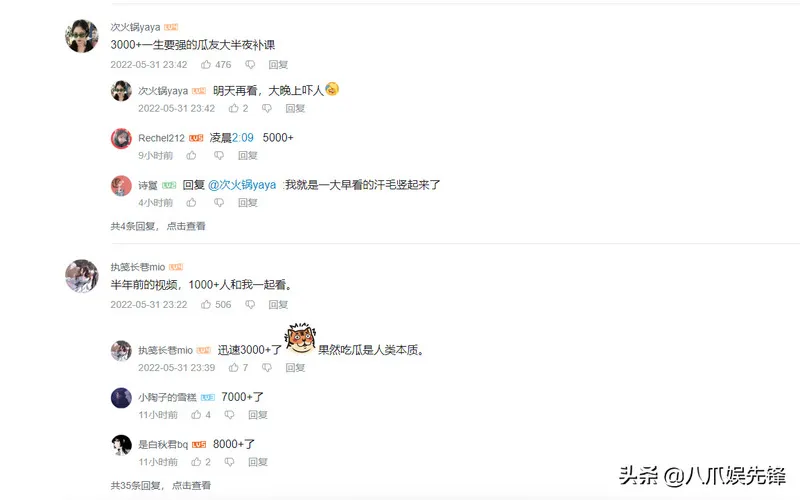Open username 小狗子的雪糕

point(167,397)
